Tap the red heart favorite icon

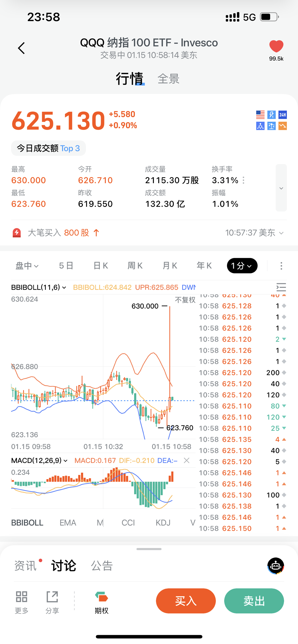(x=276, y=46)
